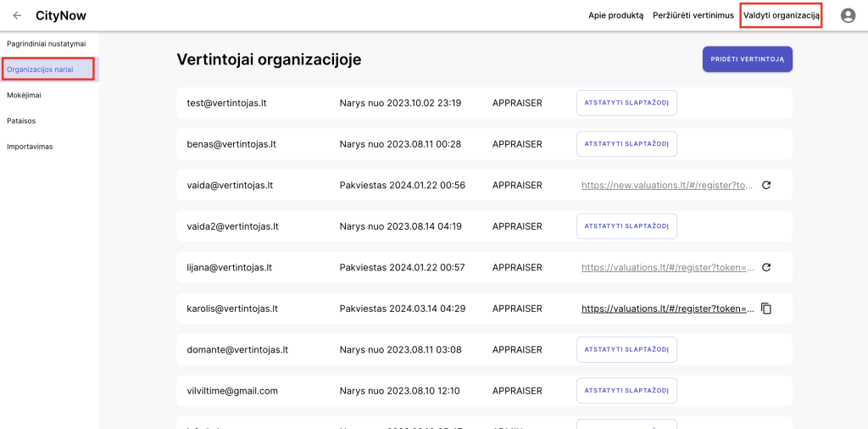The height and width of the screenshot is (429, 868).
Task: Copy invite link for karolis@vertintojas.lt
Action: click(766, 309)
